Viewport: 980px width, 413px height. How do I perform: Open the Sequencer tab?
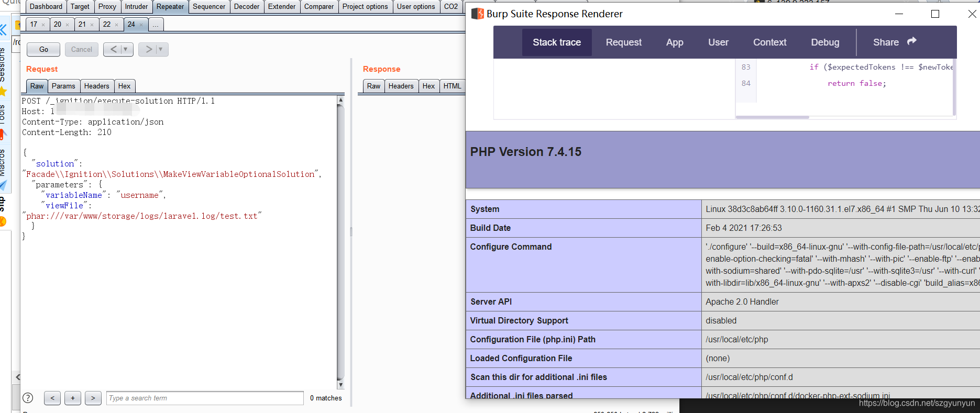209,7
